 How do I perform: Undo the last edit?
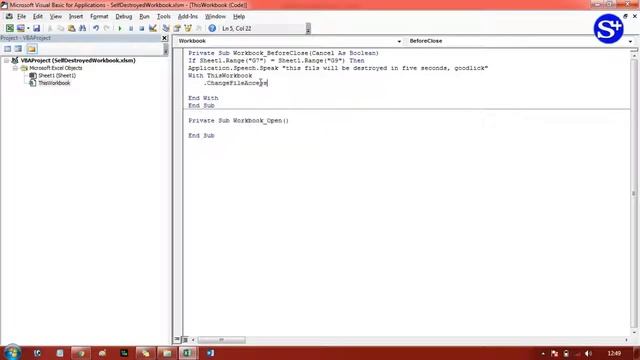point(96,28)
